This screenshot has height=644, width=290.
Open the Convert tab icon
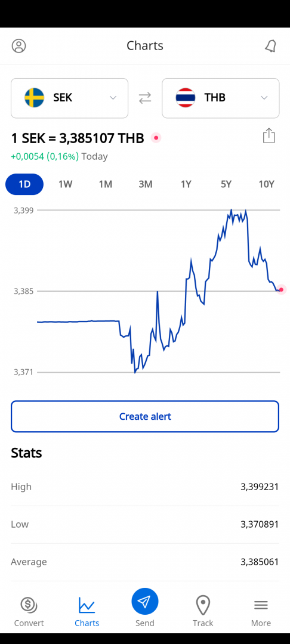click(29, 605)
